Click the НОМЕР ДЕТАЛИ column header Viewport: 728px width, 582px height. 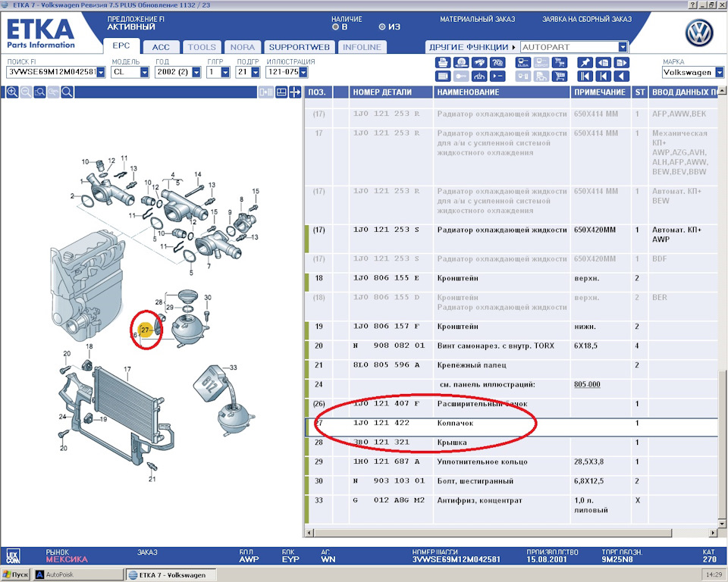point(391,92)
